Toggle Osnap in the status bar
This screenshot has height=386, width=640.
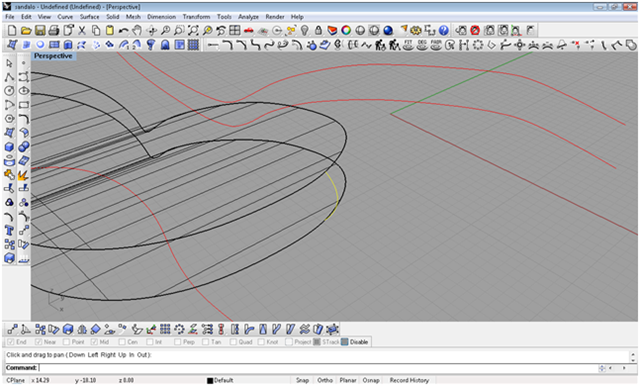pos(371,380)
